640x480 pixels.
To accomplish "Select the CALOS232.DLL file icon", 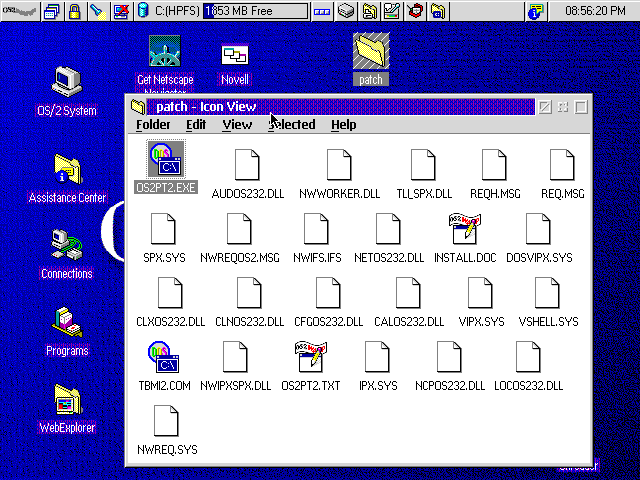I will (x=408, y=293).
